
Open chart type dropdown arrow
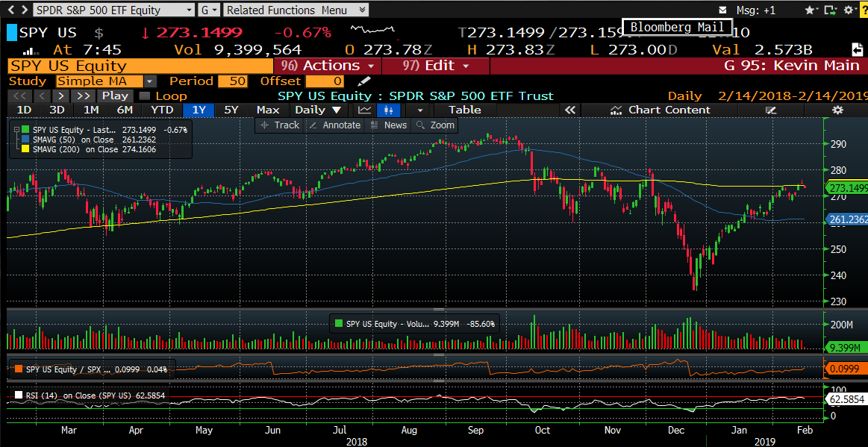pyautogui.click(x=420, y=110)
